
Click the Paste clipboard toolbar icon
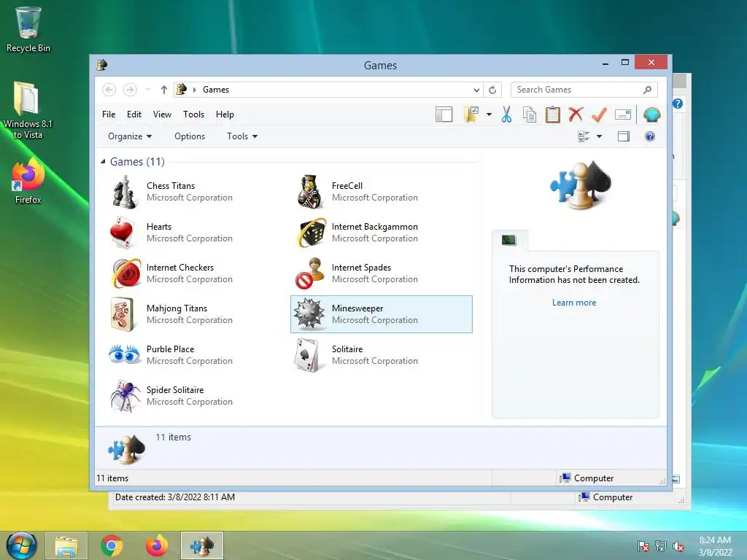click(x=553, y=114)
